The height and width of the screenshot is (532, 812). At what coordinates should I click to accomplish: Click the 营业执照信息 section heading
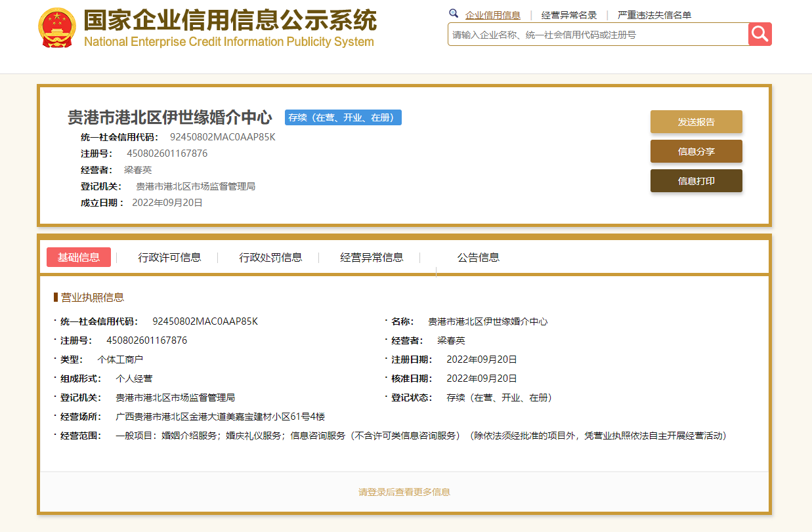point(92,297)
